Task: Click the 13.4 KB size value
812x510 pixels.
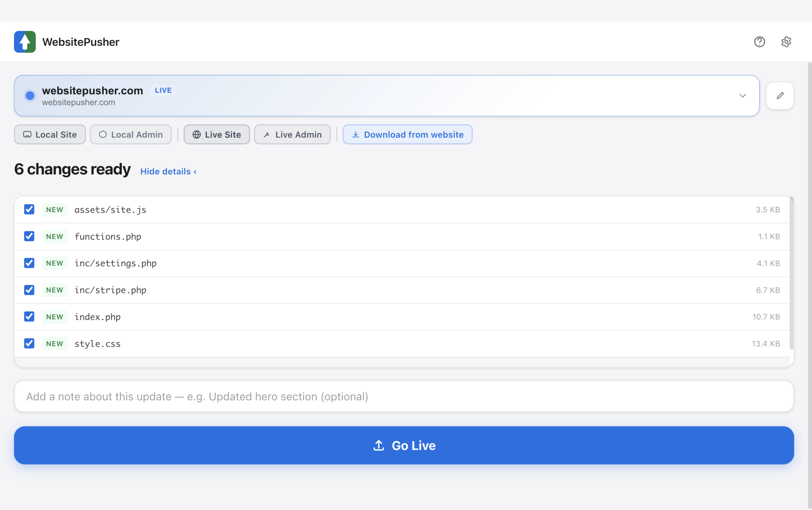Action: click(766, 344)
